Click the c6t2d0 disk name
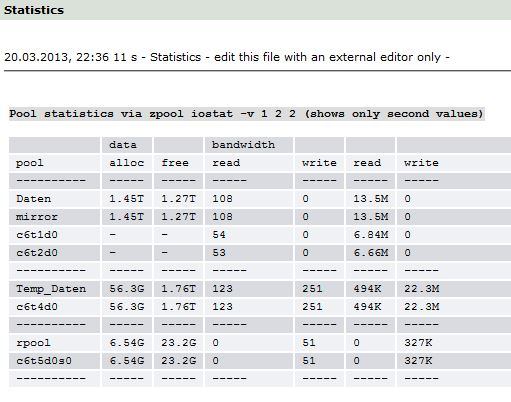Image resolution: width=511 pixels, height=402 pixels. click(37, 253)
